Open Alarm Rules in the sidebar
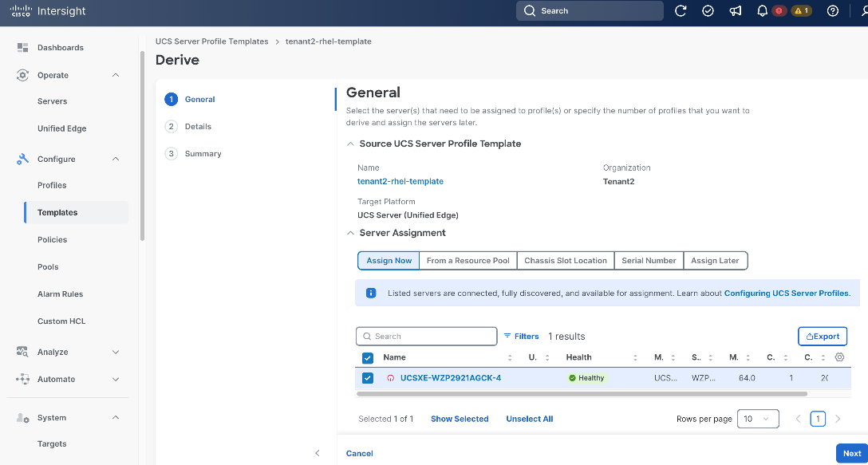The image size is (868, 465). (60, 294)
